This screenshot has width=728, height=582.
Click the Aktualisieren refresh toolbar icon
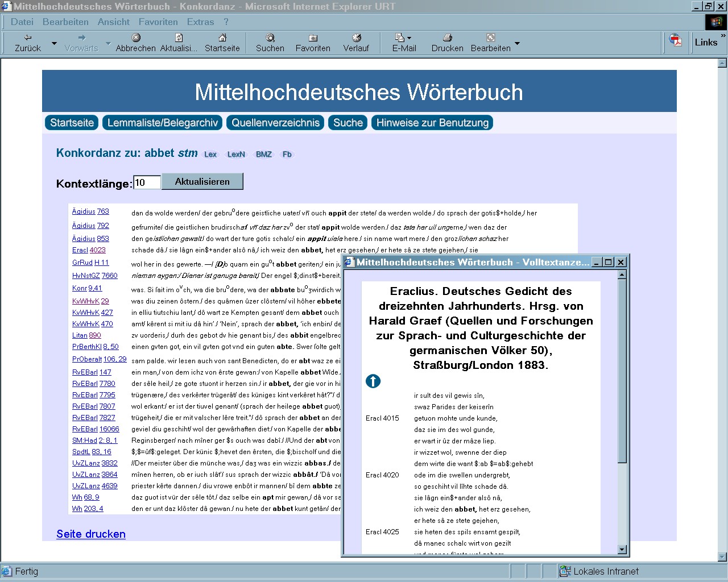[179, 38]
